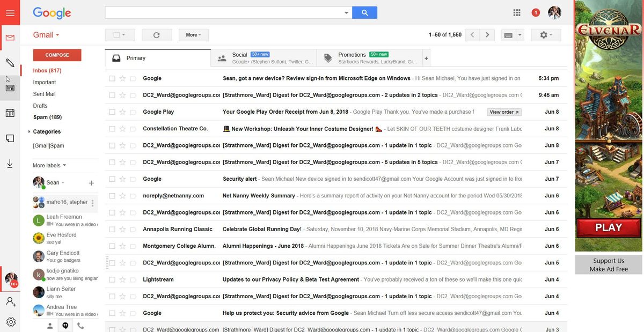Click the red COMPOSE button

(57, 54)
